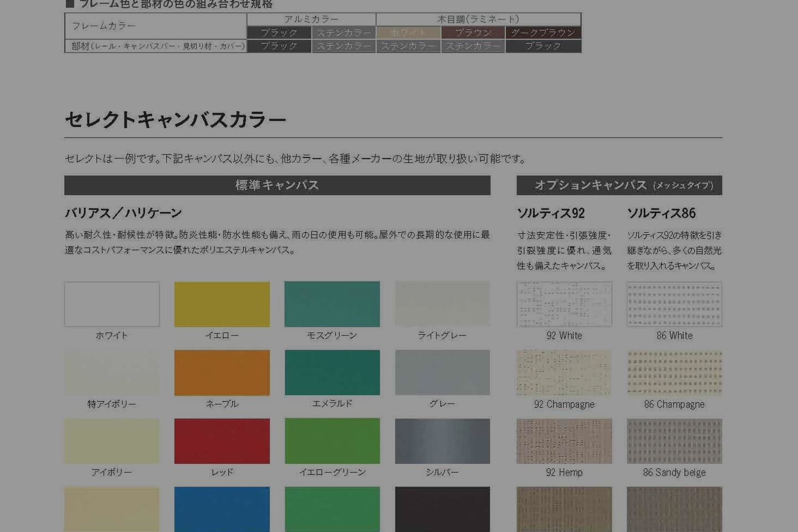Select the イエロー canvas color swatch

222,304
